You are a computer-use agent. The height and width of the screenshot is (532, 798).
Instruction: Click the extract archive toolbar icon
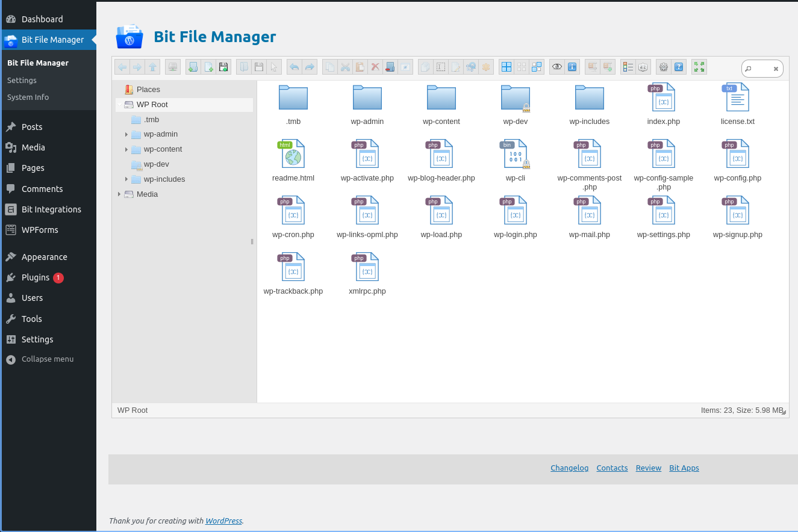coord(593,67)
